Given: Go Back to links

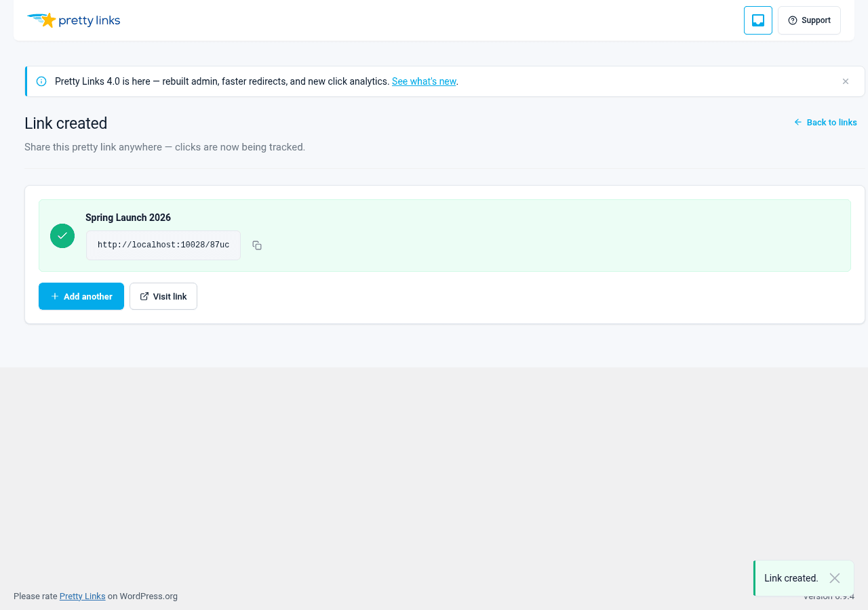Looking at the screenshot, I should coord(825,123).
